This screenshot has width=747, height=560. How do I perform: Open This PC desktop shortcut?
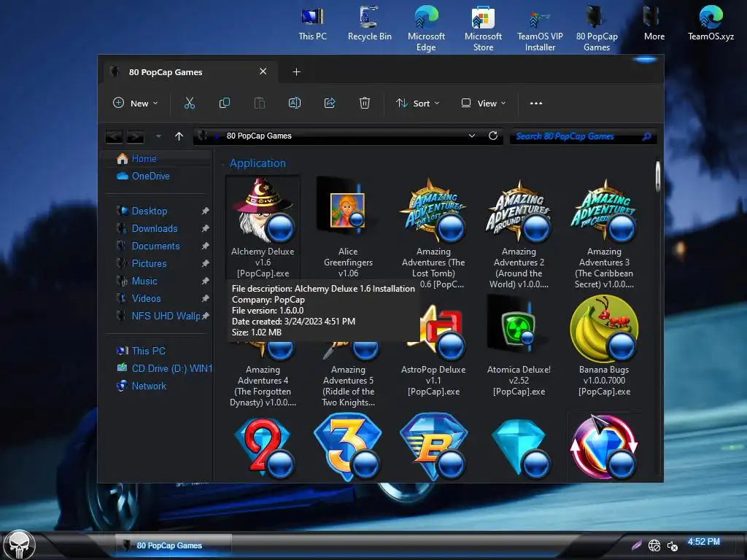point(312,24)
